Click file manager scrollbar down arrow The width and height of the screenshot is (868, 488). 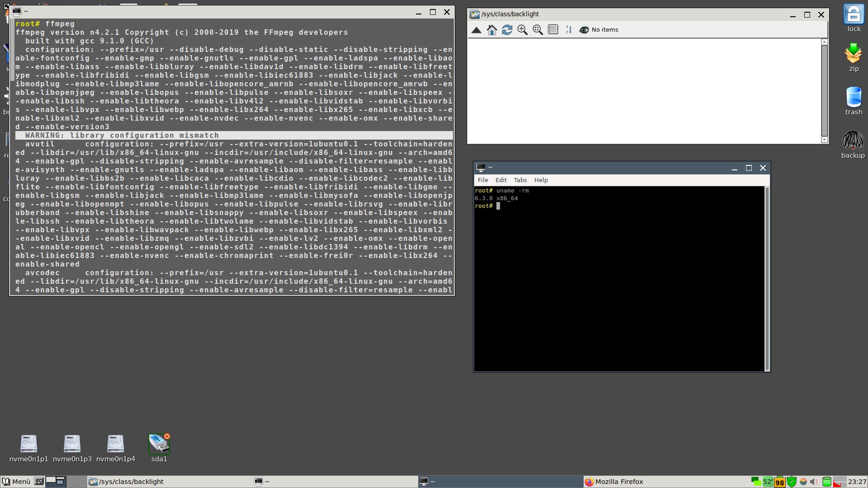(825, 140)
